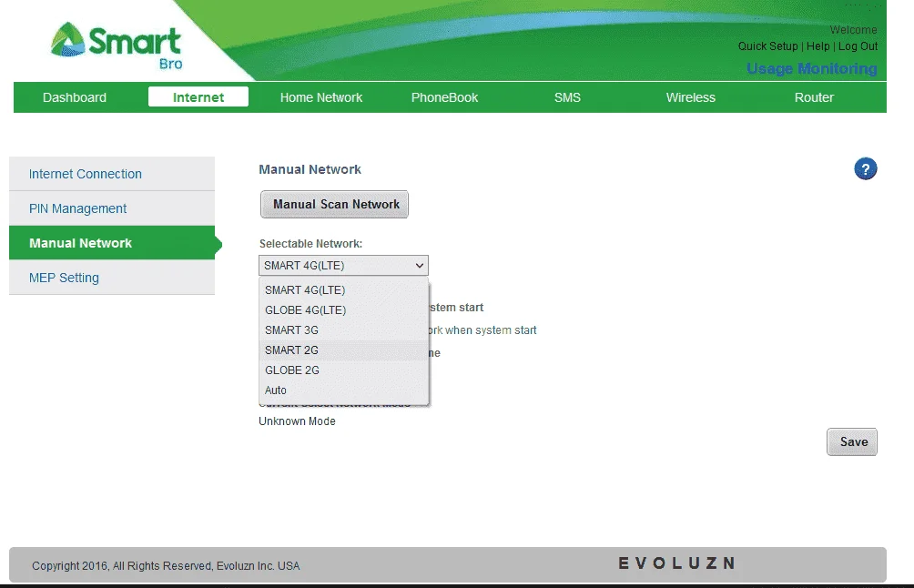Collapse the Selectable Network dropdown
The width and height of the screenshot is (914, 588).
tap(343, 265)
